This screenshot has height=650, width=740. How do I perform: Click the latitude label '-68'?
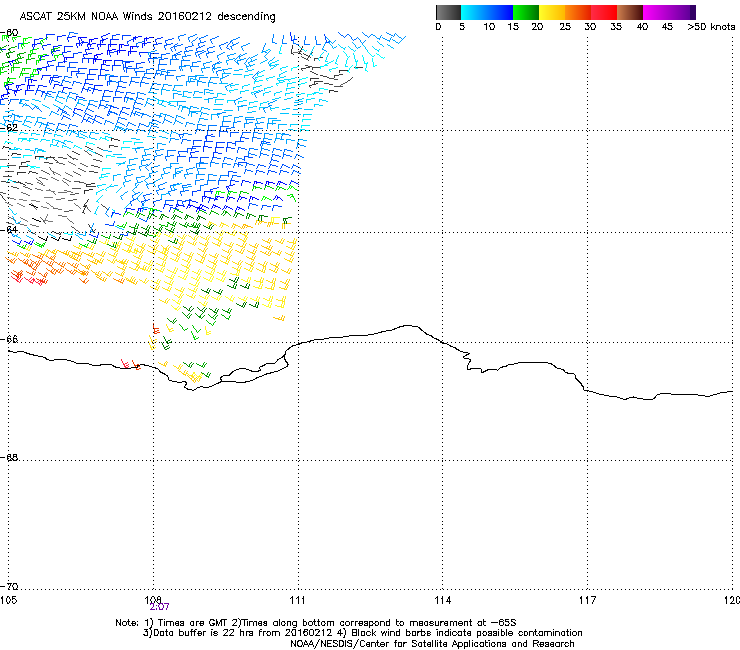[x=9, y=457]
